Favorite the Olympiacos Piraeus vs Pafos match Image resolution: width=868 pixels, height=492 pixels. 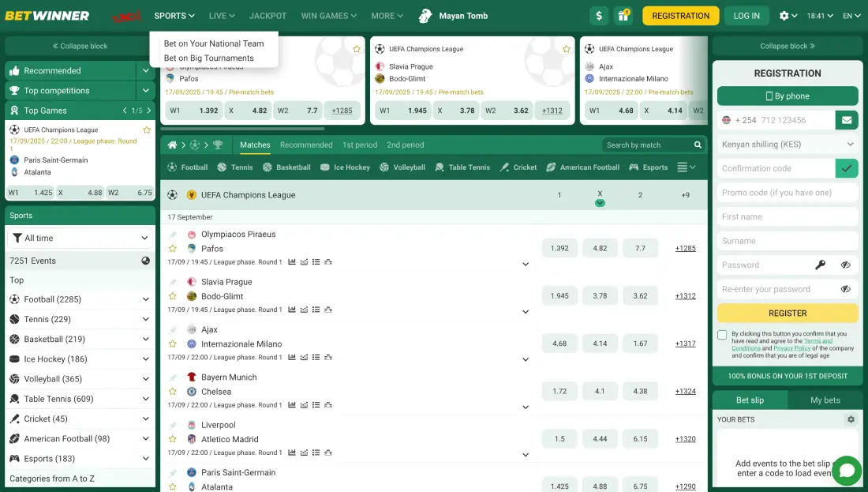point(173,249)
